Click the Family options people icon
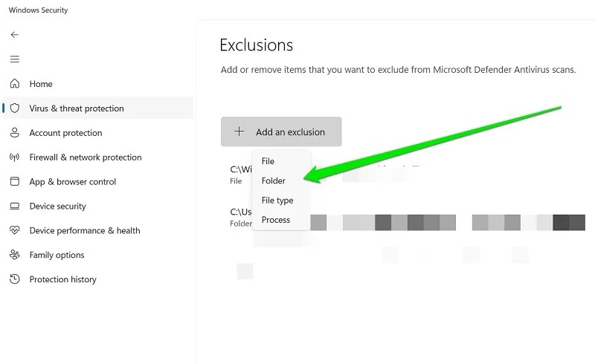 coord(14,254)
